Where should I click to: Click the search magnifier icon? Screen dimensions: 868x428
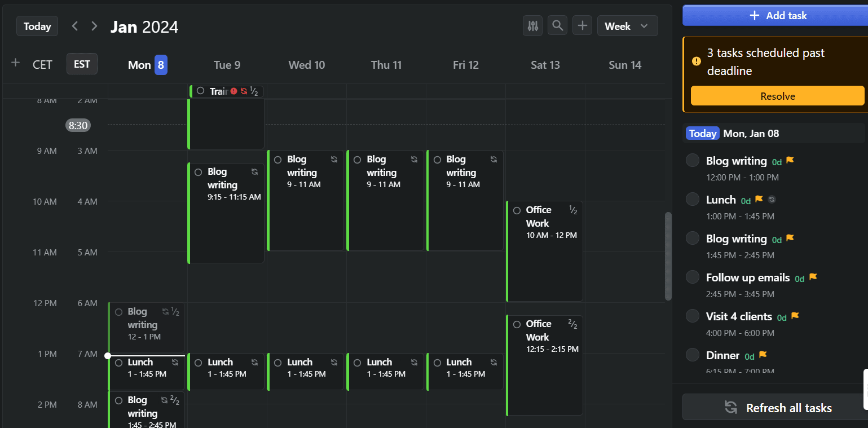pyautogui.click(x=557, y=26)
